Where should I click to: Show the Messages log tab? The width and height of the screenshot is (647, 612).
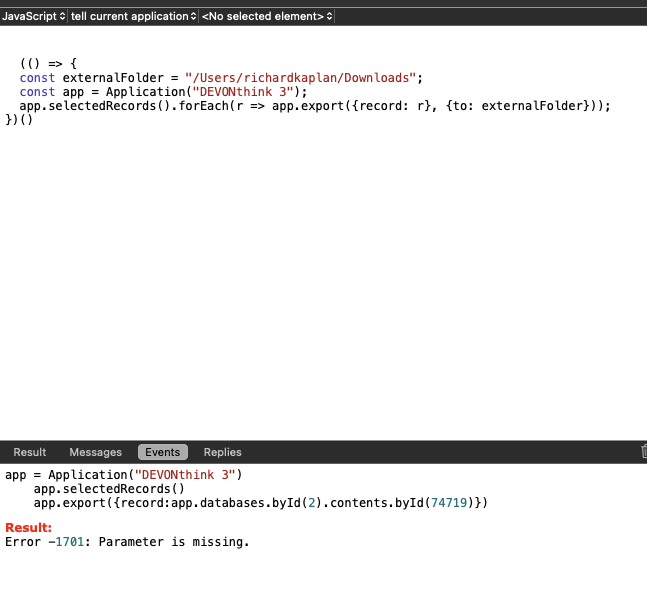click(x=95, y=452)
